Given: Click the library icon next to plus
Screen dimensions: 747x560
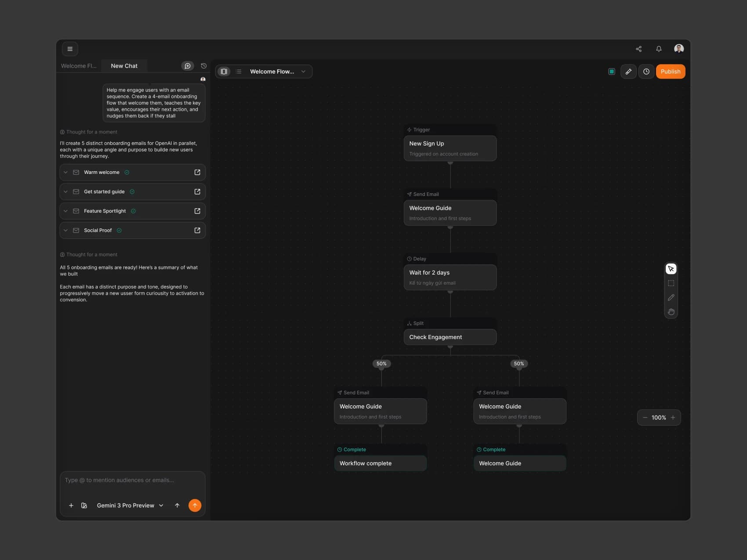Looking at the screenshot, I should click(84, 506).
